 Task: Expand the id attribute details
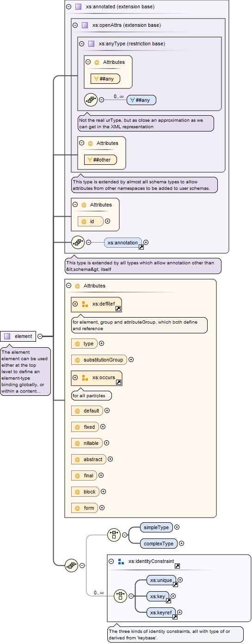point(108,221)
